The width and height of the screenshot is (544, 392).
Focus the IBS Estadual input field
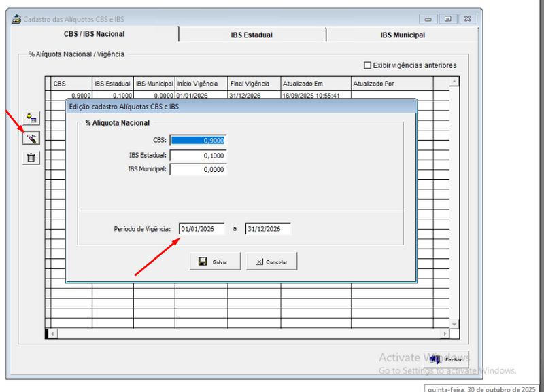[198, 156]
